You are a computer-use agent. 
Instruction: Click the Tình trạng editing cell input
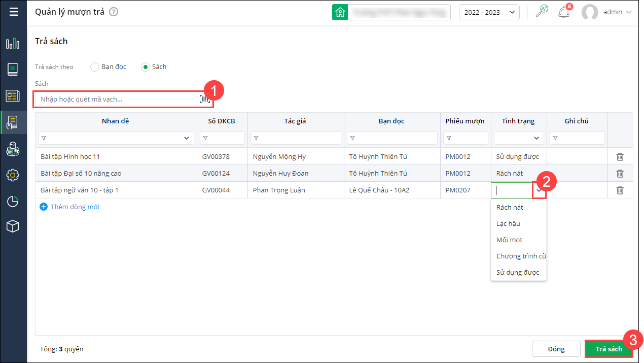512,190
